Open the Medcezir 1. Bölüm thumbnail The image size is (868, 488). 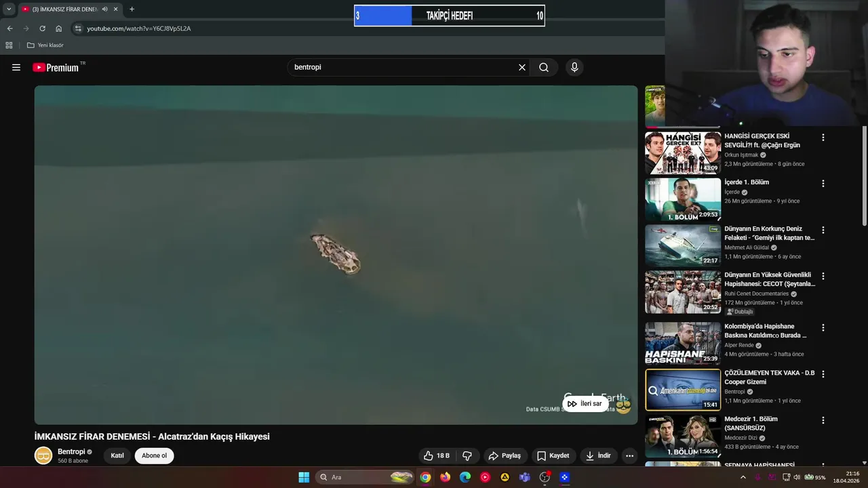[682, 436]
